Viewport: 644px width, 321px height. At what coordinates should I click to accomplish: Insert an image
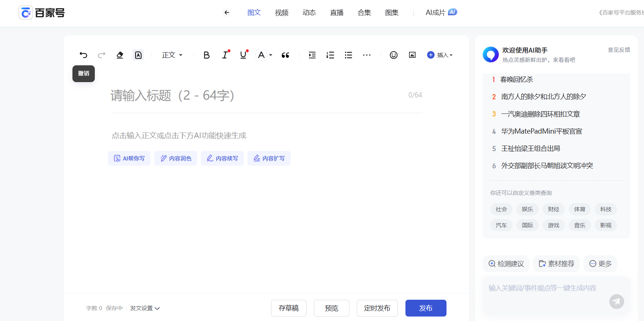click(x=412, y=55)
